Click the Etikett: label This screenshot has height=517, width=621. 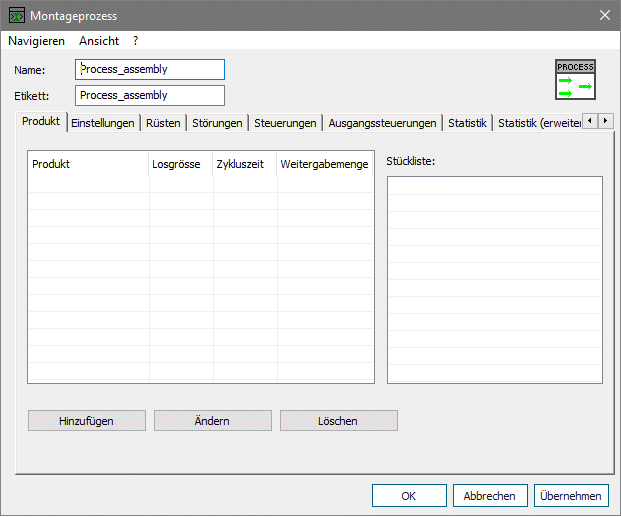pyautogui.click(x=32, y=96)
